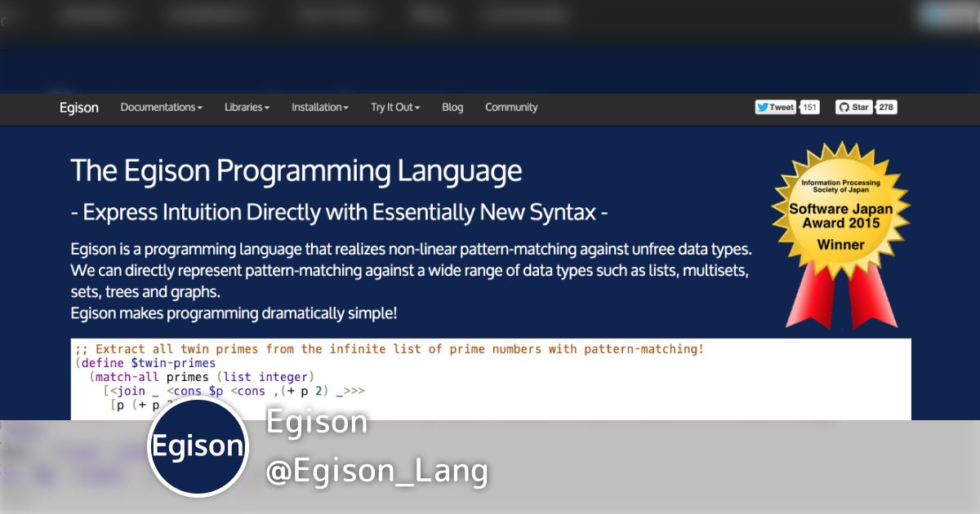
Task: Click The Egison Programming Language heading
Action: (x=296, y=171)
